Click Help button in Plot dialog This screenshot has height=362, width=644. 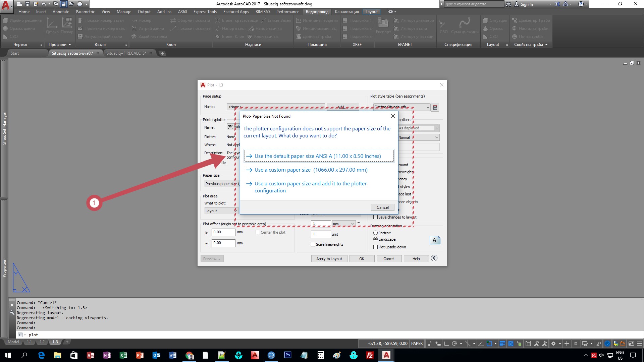pyautogui.click(x=416, y=259)
